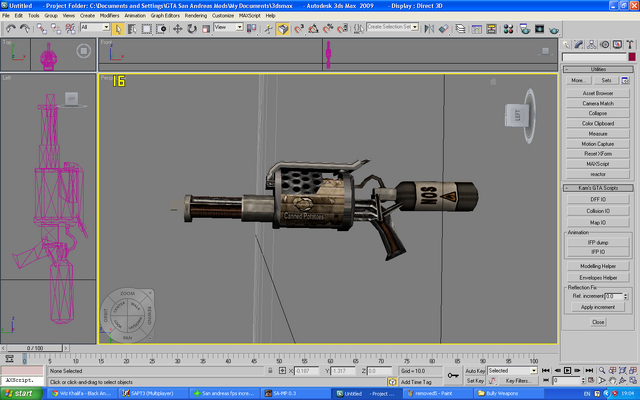Undo the last action with toolbar arrow
Viewport: 640px width, 400px height.
pyautogui.click(x=11, y=28)
